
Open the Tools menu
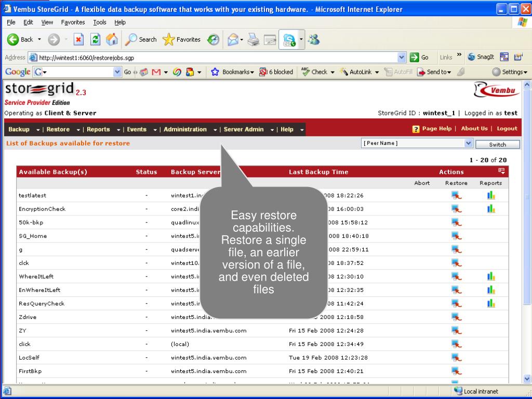pos(100,22)
